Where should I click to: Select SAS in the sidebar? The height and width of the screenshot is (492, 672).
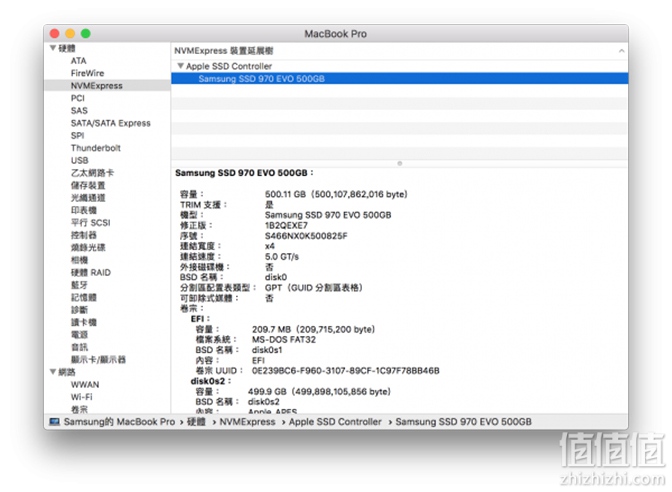click(x=79, y=111)
